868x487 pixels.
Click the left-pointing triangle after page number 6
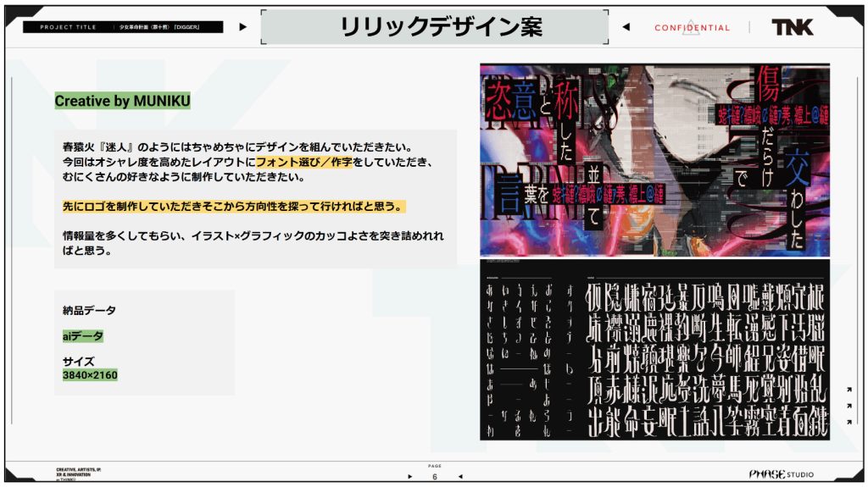460,477
